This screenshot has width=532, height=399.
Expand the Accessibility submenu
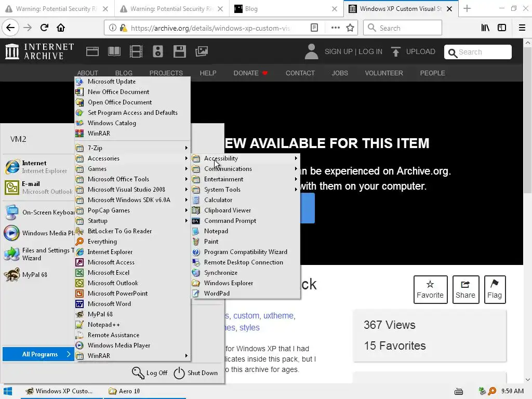coord(246,158)
